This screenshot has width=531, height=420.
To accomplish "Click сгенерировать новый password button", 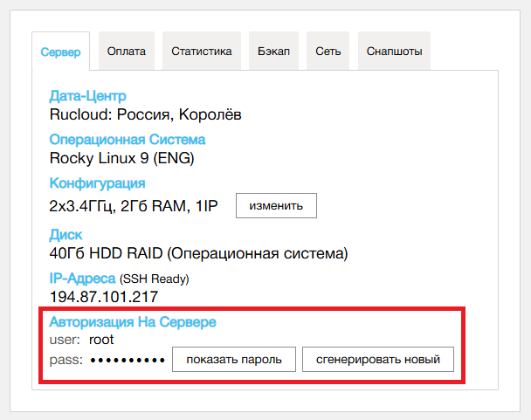I will click(378, 359).
